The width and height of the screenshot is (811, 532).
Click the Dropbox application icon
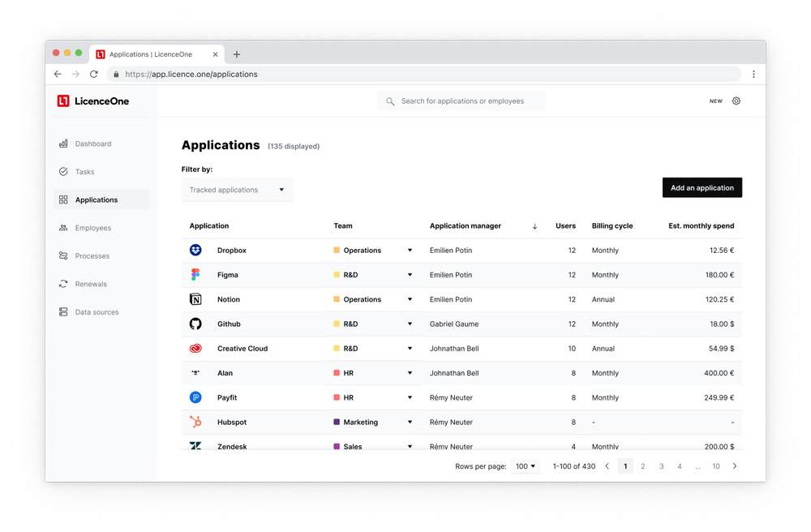pos(195,251)
